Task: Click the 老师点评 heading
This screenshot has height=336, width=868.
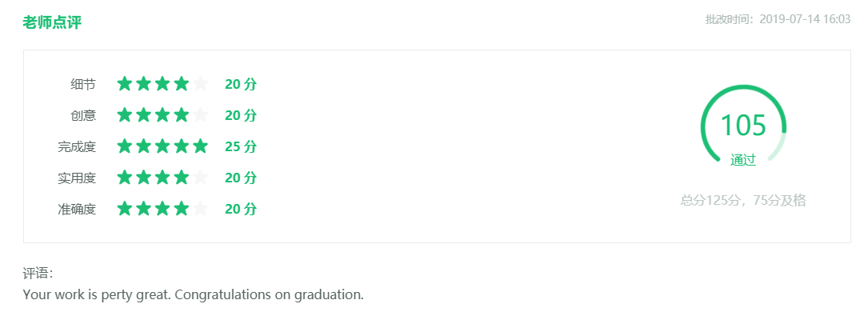Action: point(52,22)
